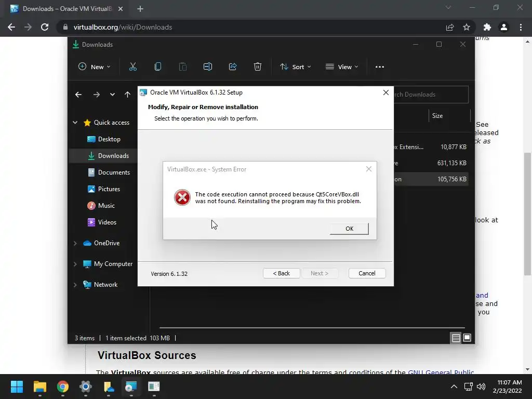The width and height of the screenshot is (532, 399).
Task: Open the Sort dropdown in File Explorer
Action: (295, 67)
